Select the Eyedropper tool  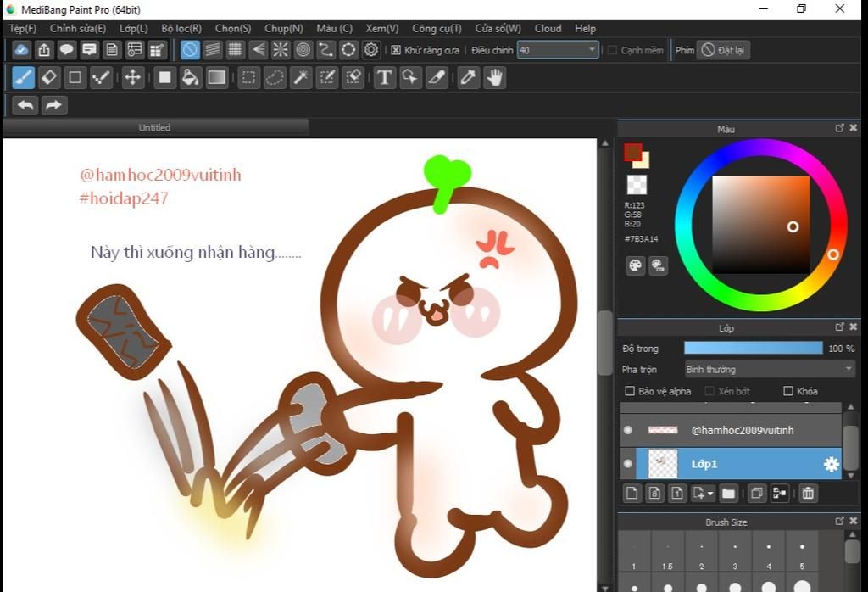468,77
